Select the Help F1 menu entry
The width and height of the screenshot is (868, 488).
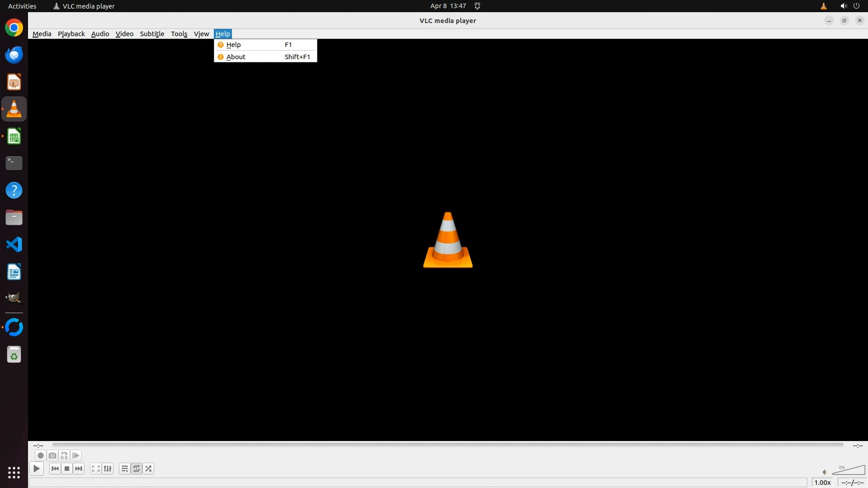coord(234,45)
